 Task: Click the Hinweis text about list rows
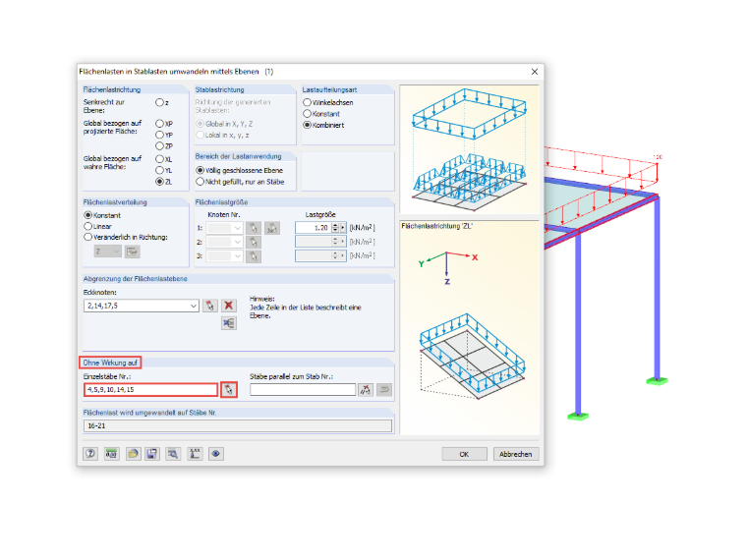306,308
